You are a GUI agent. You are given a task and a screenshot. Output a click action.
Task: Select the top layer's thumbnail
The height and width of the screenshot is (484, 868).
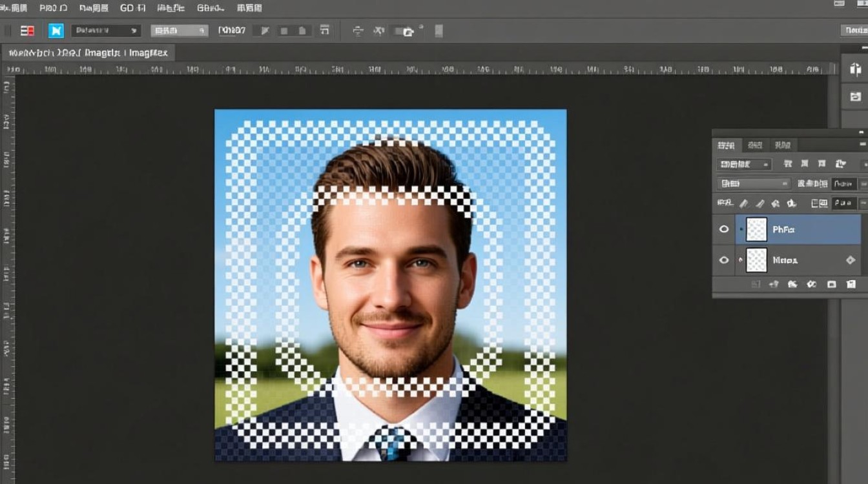(756, 229)
